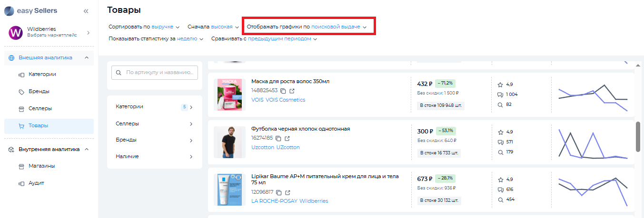Copy article number 16274185
Viewport: 644px width, 218px height.
coord(278,138)
